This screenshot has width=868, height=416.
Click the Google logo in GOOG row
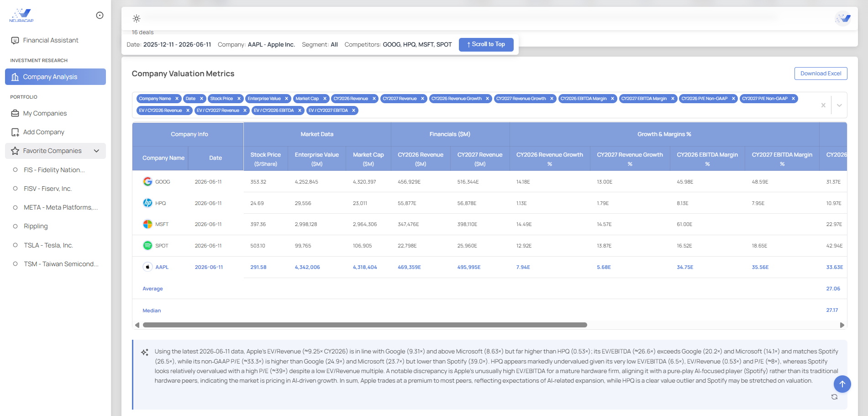click(x=147, y=182)
